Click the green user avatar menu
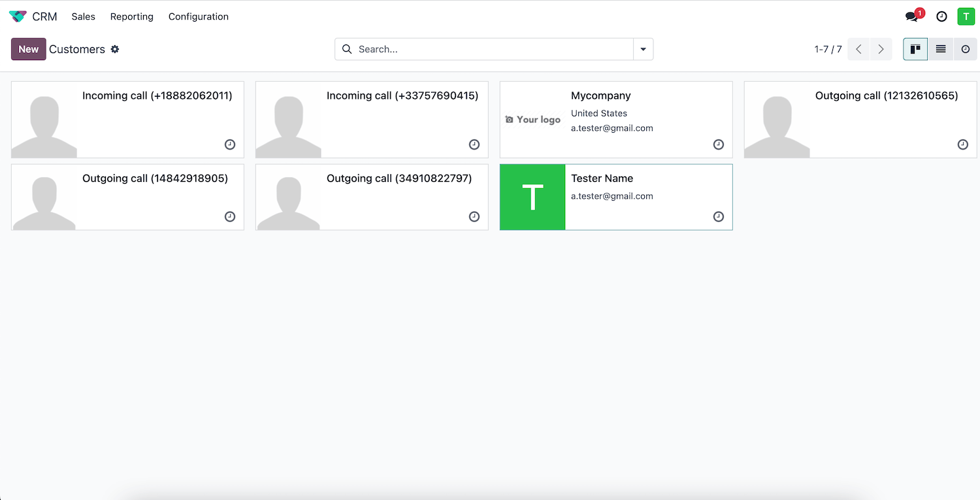This screenshot has height=500, width=980. tap(966, 17)
